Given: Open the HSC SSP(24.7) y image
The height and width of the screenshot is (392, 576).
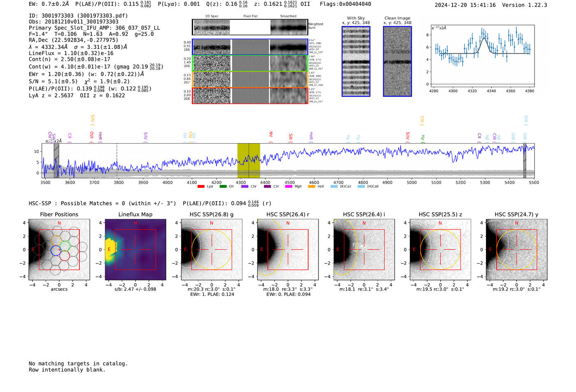Looking at the screenshot, I should point(517,250).
